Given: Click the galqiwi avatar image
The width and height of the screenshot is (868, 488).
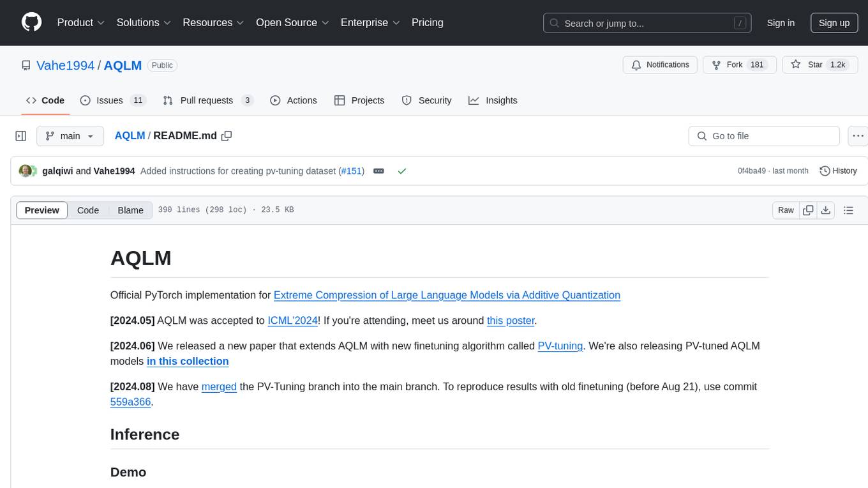Looking at the screenshot, I should point(26,171).
